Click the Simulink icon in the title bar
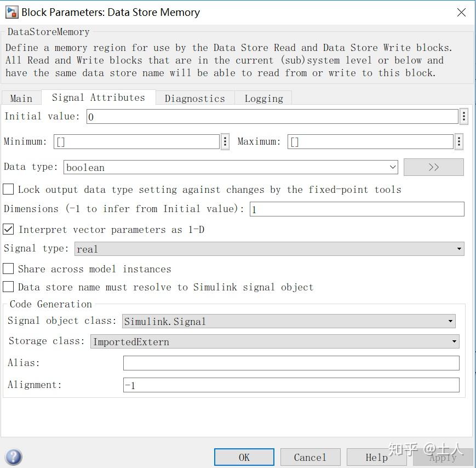This screenshot has height=468, width=476. point(12,12)
